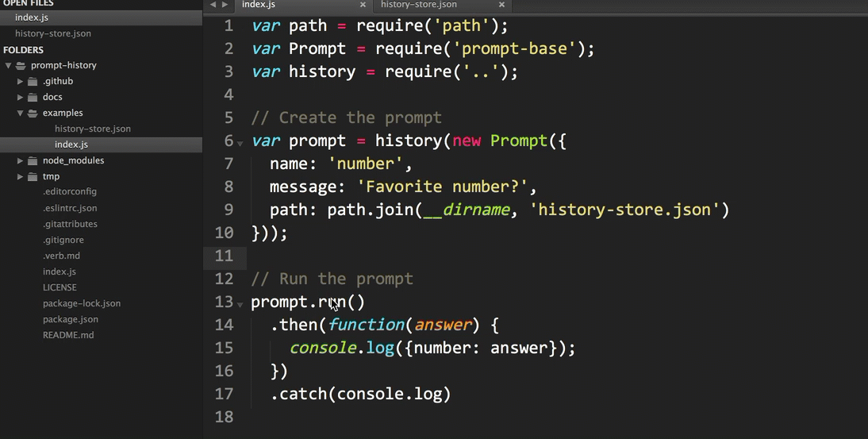Collapse the examples folder arrow
Viewport: 868px width, 439px height.
pos(20,113)
